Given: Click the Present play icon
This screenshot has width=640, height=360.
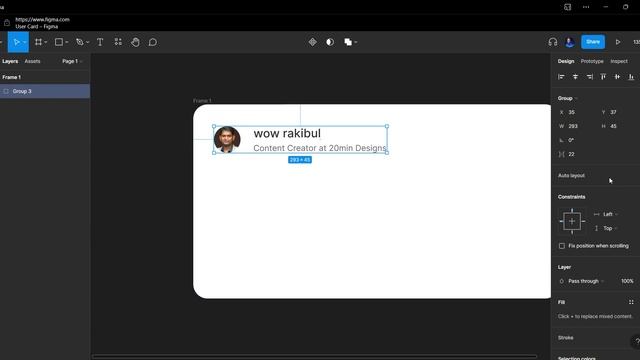Looking at the screenshot, I should point(618,42).
